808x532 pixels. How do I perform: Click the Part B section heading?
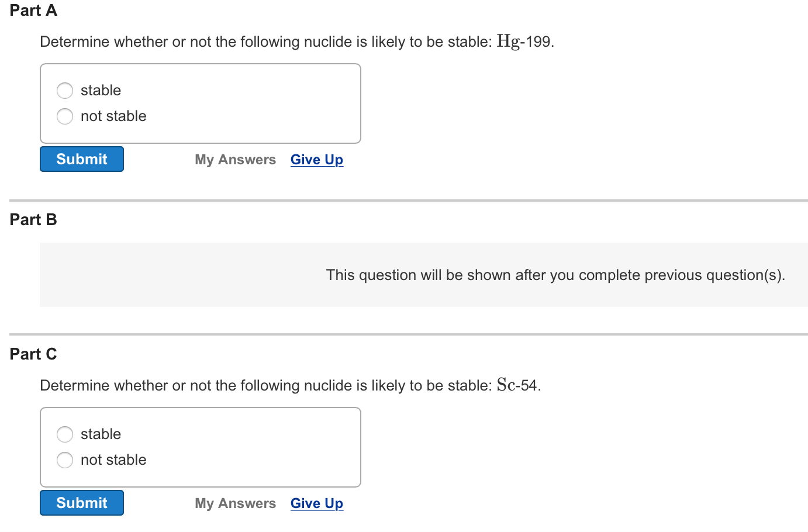(33, 219)
